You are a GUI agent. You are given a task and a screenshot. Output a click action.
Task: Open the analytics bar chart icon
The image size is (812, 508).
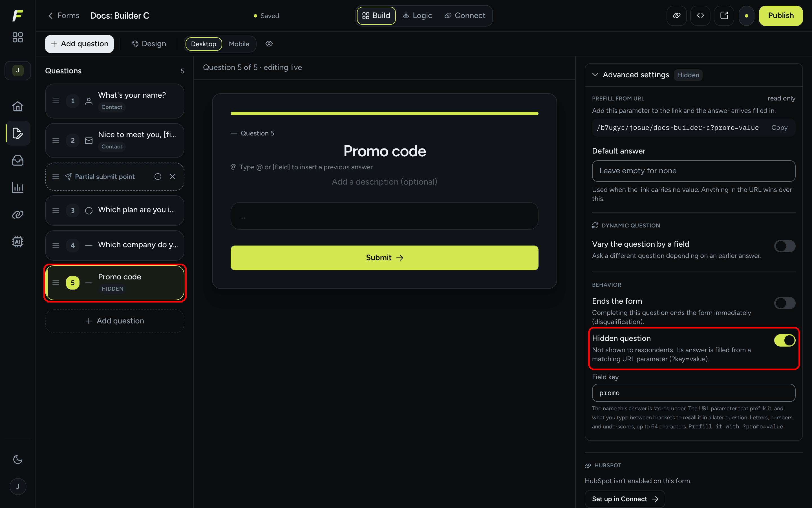[x=17, y=187]
